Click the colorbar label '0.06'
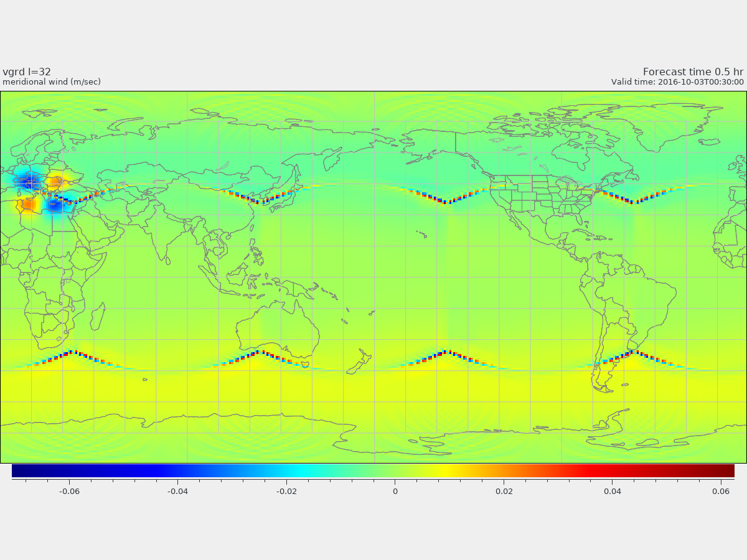Viewport: 747px width, 560px height. tap(721, 492)
